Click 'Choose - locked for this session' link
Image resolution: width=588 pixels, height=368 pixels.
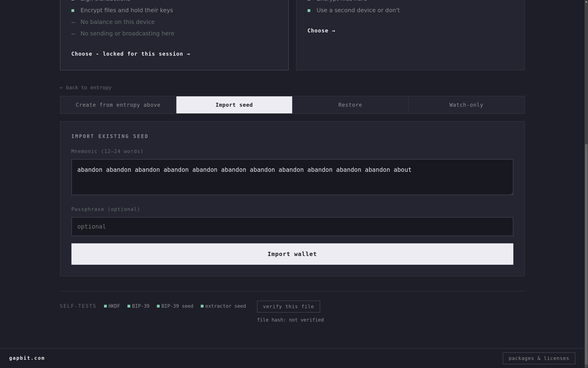coord(130,54)
